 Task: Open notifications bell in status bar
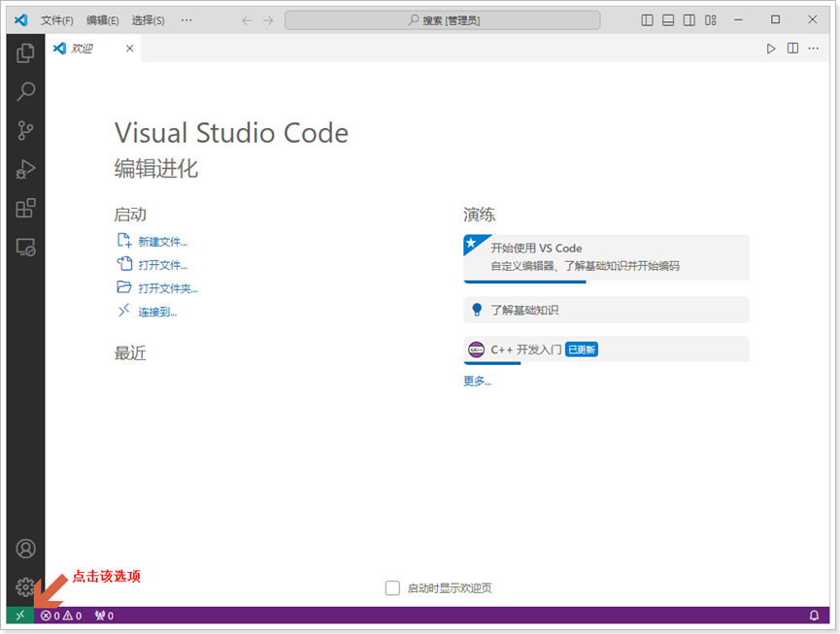(x=814, y=616)
